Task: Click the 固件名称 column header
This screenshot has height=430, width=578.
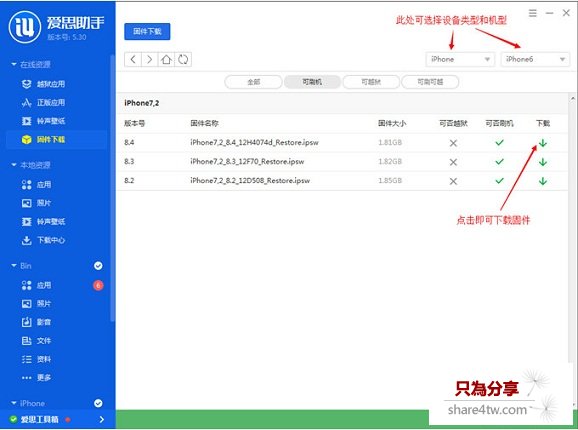Action: coord(204,123)
